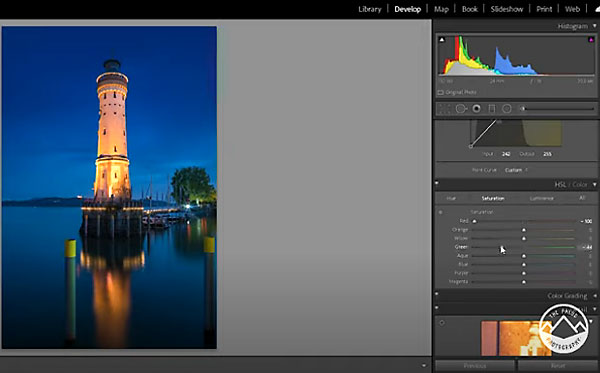The width and height of the screenshot is (600, 373).
Task: Activate the Saturation targeted adjustment tool
Action: (x=440, y=212)
